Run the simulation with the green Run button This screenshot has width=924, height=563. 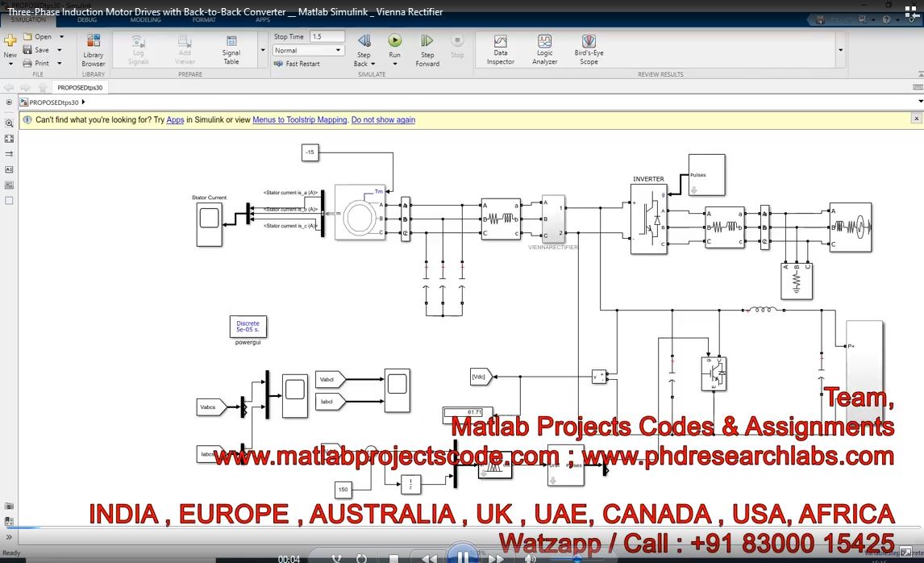(395, 40)
